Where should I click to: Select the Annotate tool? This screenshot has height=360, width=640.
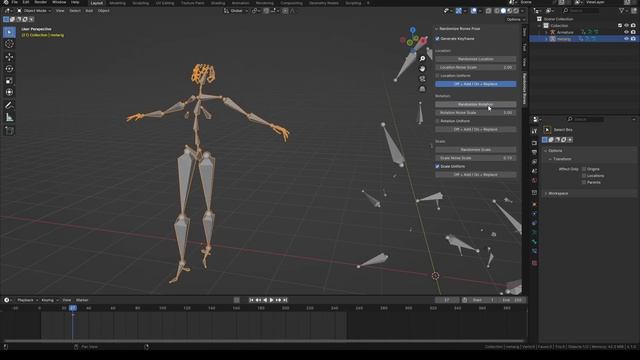point(9,105)
